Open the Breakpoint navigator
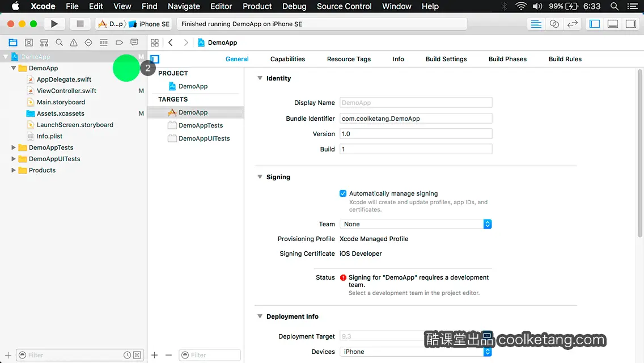Screen dimensions: 644x363 [x=119, y=43]
